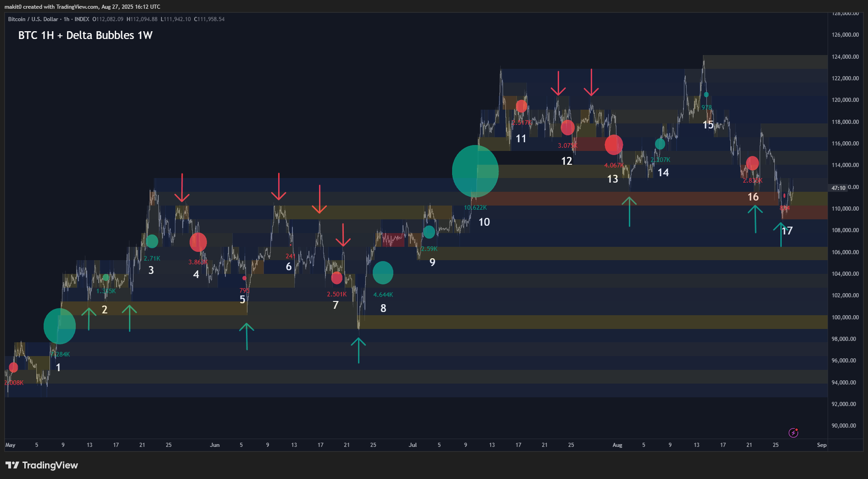Click the 2.71K green bubble value label
This screenshot has height=479, width=868.
(x=152, y=259)
